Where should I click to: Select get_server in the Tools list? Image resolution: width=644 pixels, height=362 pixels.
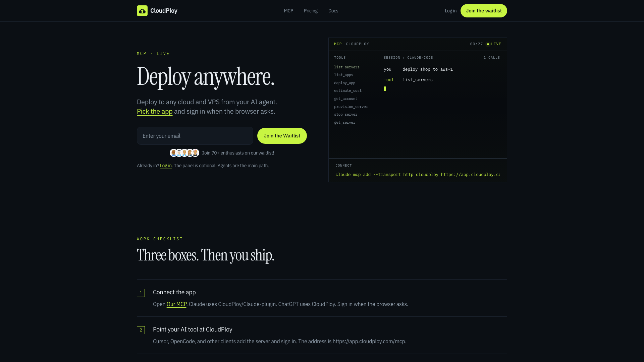point(344,122)
